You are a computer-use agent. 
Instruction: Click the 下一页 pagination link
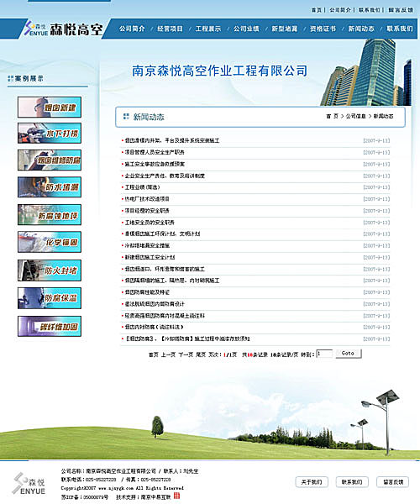[x=186, y=354]
